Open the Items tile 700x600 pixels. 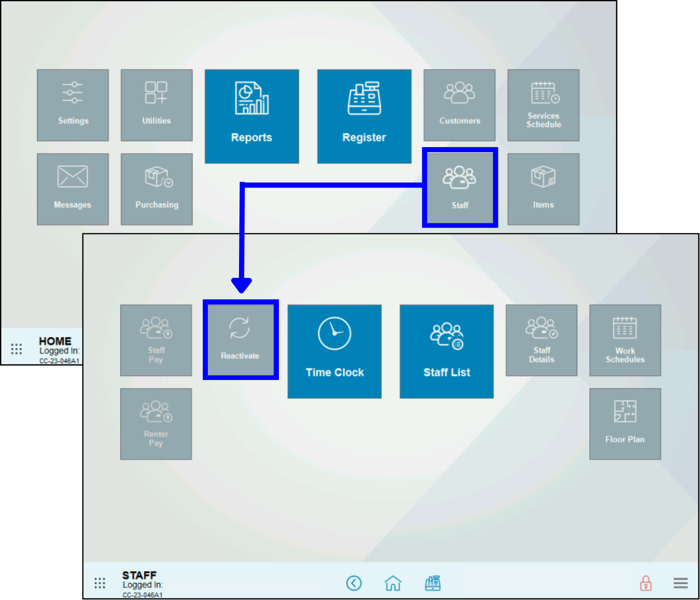click(x=543, y=189)
